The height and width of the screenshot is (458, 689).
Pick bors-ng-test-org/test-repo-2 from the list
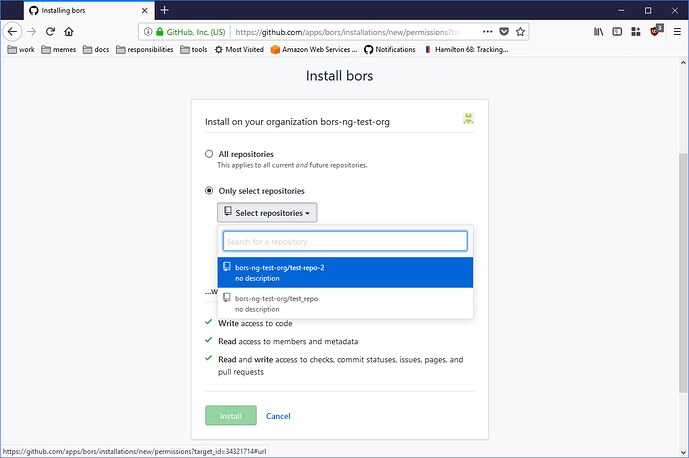pyautogui.click(x=345, y=273)
